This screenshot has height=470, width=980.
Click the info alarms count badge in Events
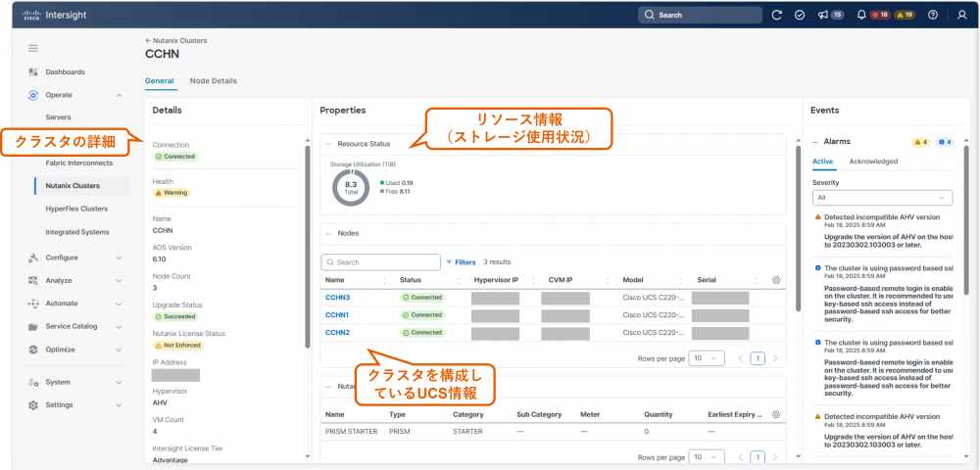click(945, 142)
